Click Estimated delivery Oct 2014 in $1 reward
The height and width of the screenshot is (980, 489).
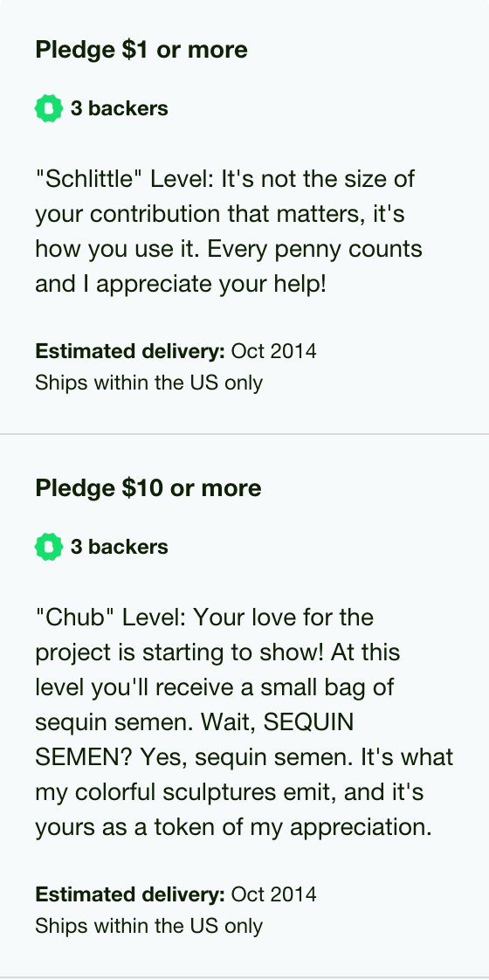click(x=176, y=351)
